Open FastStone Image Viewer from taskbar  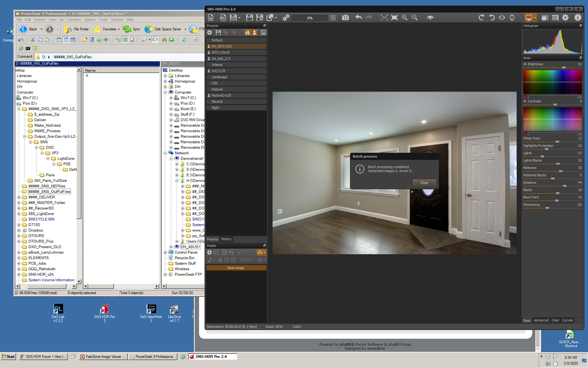click(x=103, y=357)
